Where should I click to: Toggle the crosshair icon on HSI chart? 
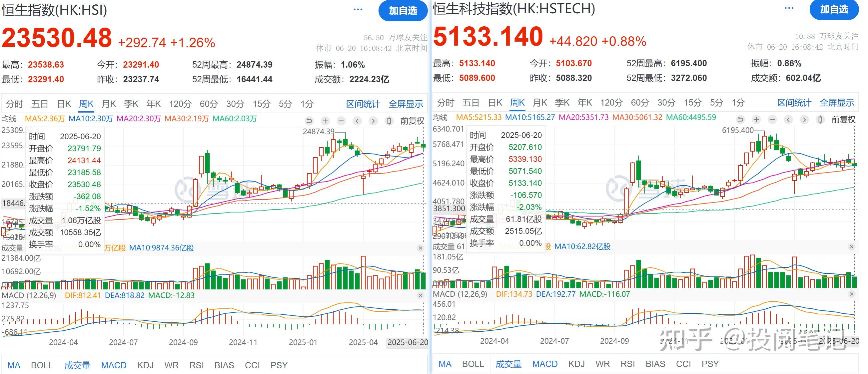pos(389,121)
